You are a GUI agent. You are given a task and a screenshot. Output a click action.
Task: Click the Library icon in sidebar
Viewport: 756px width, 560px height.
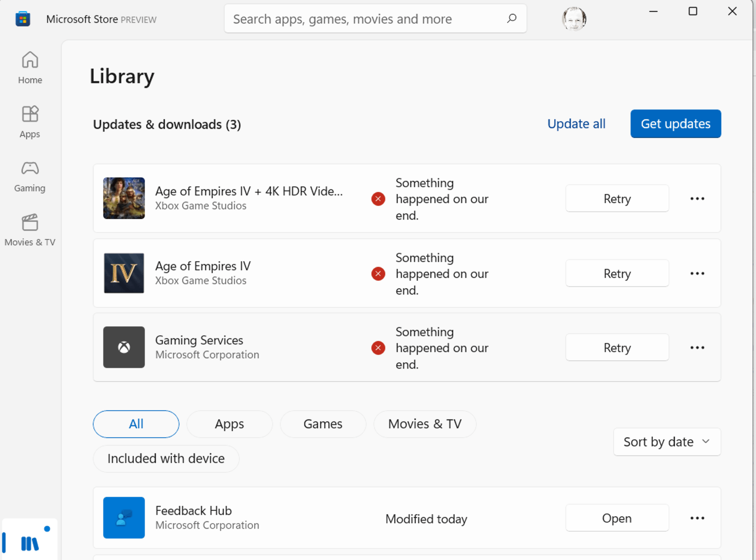(30, 543)
